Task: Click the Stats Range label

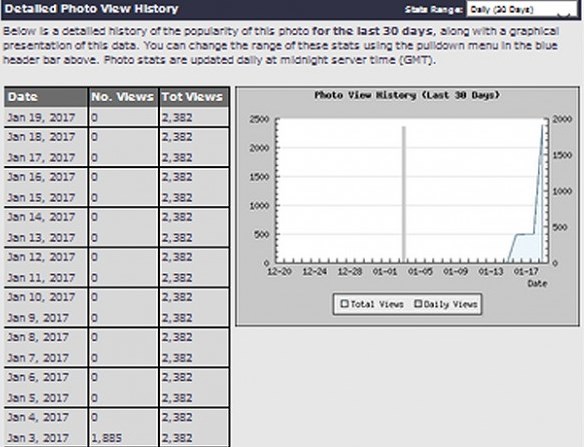Action: (x=434, y=10)
